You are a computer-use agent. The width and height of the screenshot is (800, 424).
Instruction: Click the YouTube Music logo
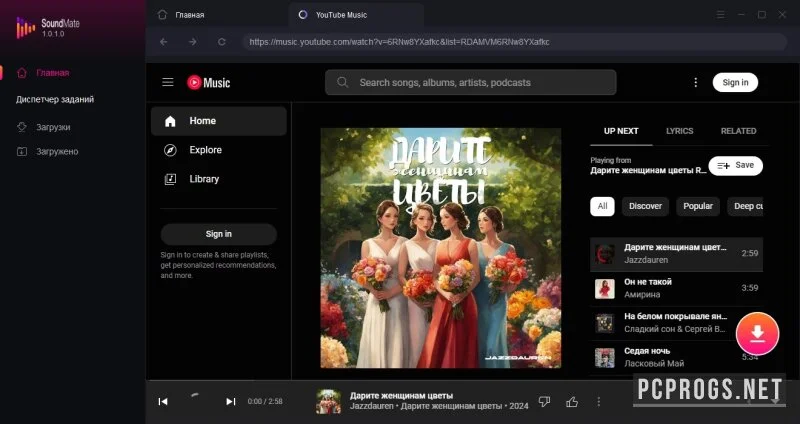[209, 82]
